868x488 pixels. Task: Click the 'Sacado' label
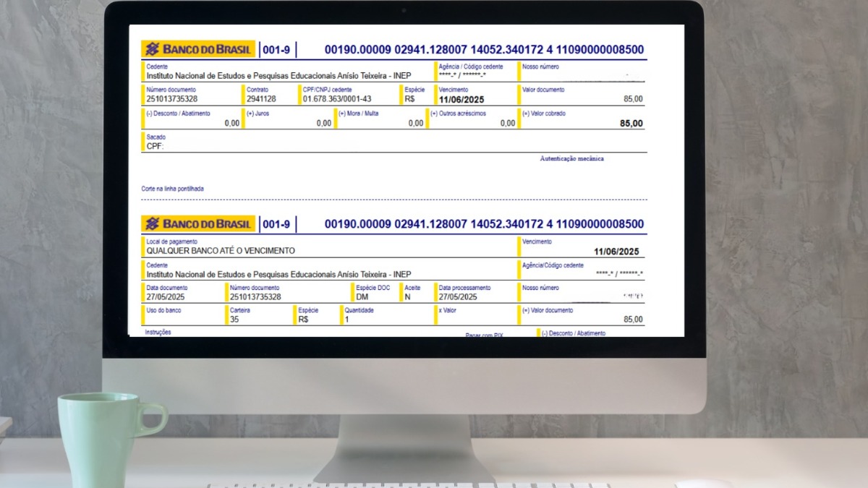[x=156, y=137]
